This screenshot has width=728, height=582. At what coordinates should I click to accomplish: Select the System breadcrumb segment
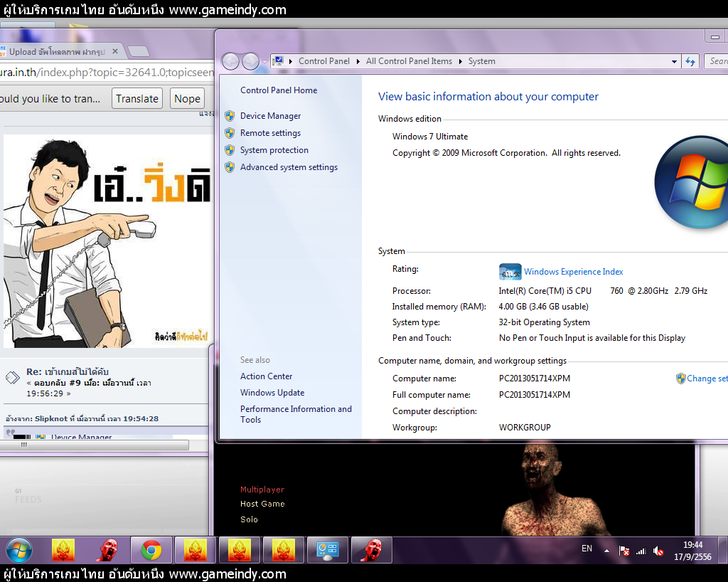[481, 61]
